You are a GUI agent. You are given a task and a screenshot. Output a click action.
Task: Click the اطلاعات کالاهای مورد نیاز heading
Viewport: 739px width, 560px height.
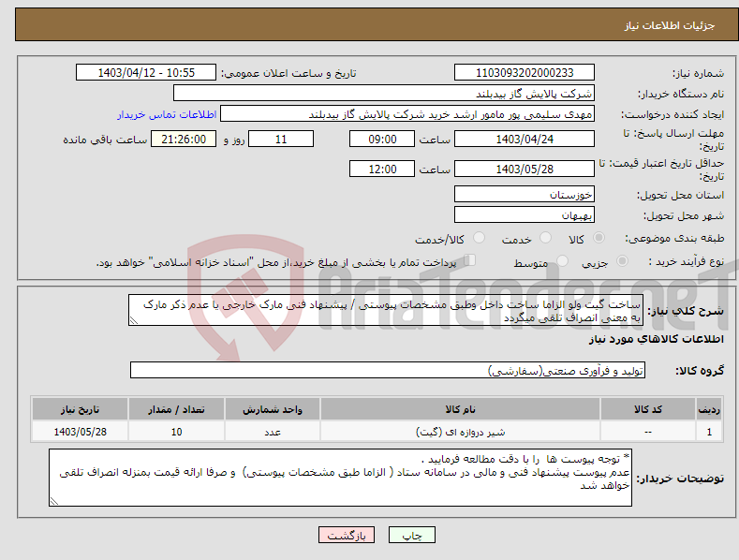click(656, 339)
